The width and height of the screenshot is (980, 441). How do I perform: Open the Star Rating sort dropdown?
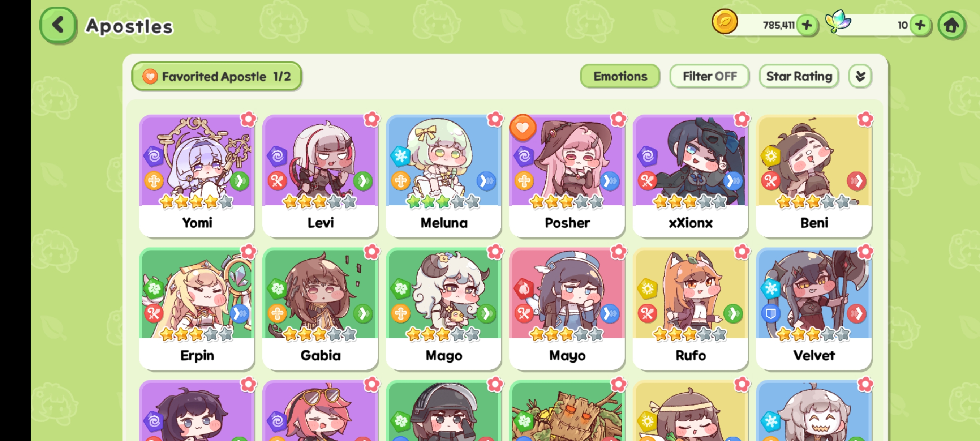799,76
